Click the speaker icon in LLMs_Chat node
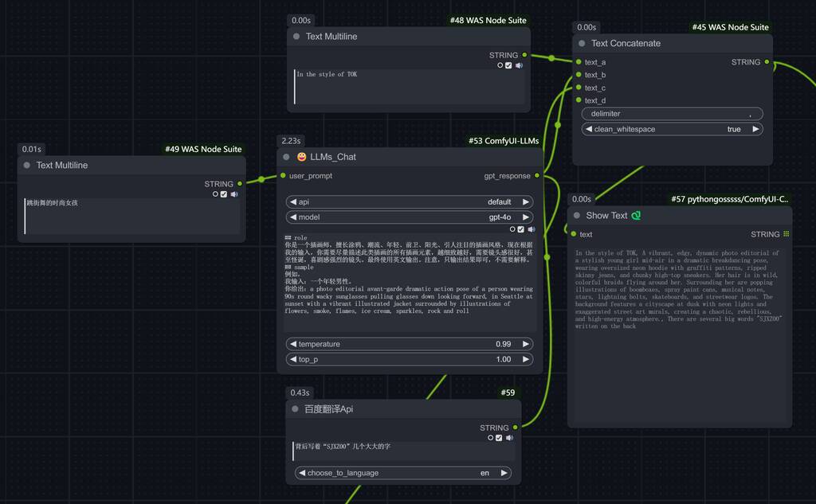Image resolution: width=816 pixels, height=504 pixels. coord(532,229)
